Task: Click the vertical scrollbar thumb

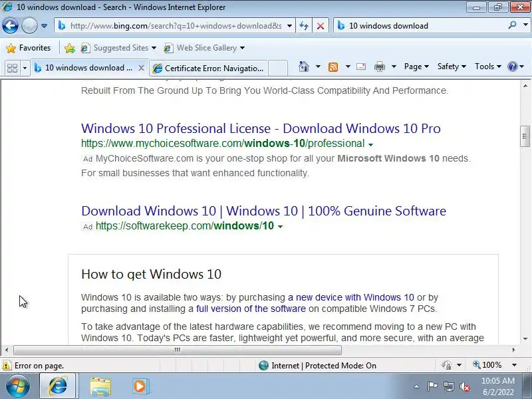Action: point(525,136)
